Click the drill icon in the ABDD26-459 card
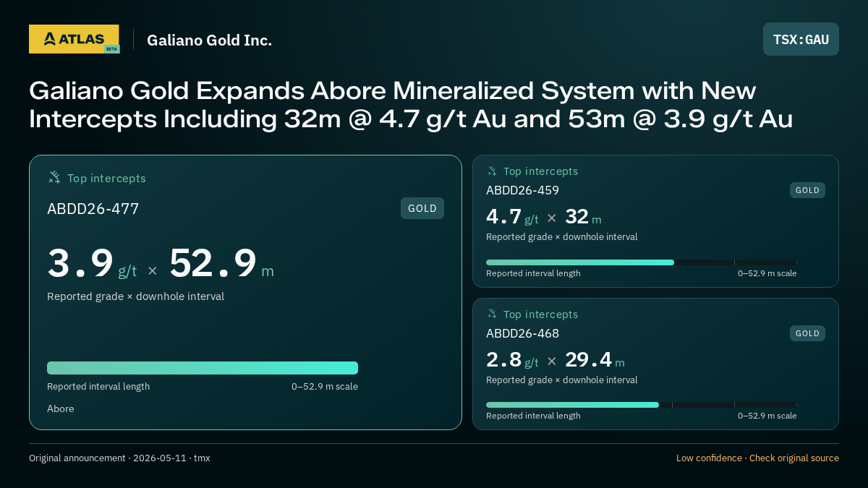 pos(492,171)
